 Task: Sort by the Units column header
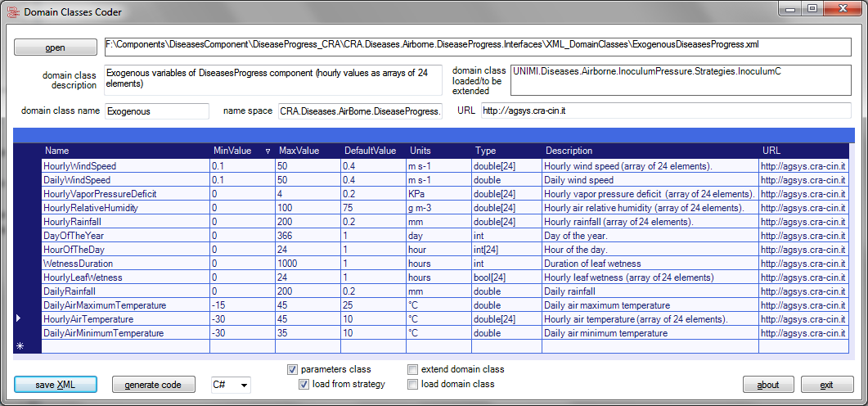[438, 151]
